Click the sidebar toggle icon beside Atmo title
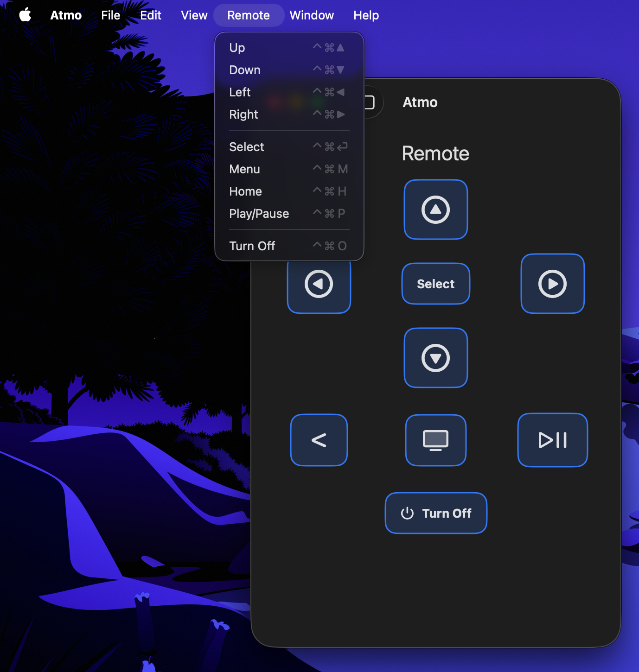This screenshot has height=672, width=639. click(x=370, y=102)
